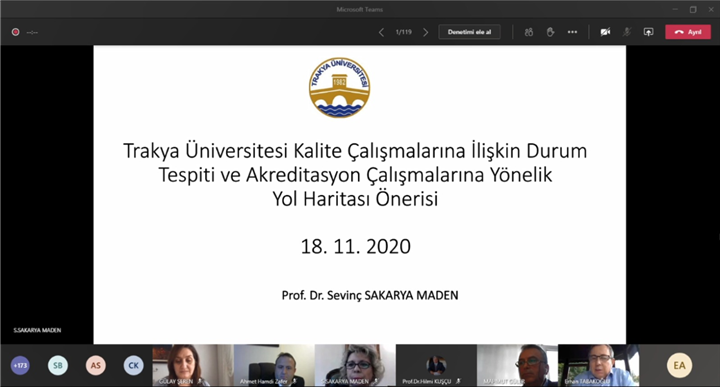This screenshot has height=387, width=720.
Task: Select GÜLAY ŞEREN's video thumbnail
Action: 193,365
